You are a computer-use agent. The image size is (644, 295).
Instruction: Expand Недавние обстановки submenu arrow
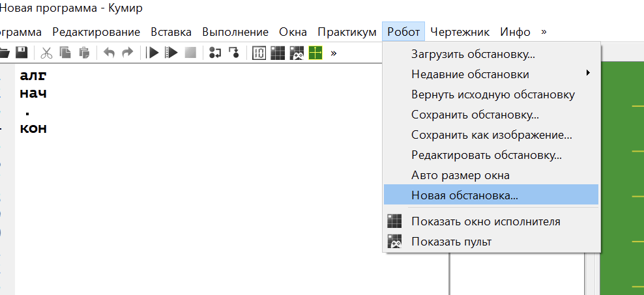click(588, 73)
